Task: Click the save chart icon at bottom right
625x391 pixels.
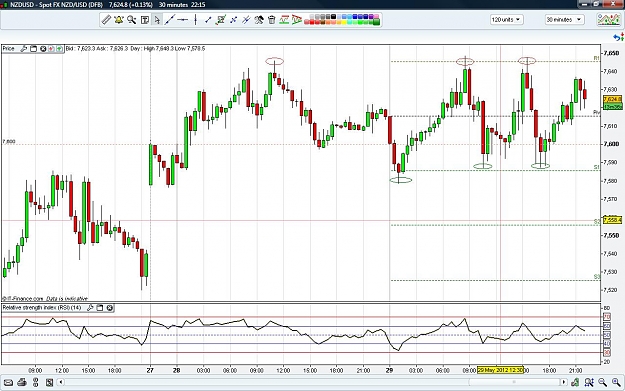Action: (x=575, y=383)
